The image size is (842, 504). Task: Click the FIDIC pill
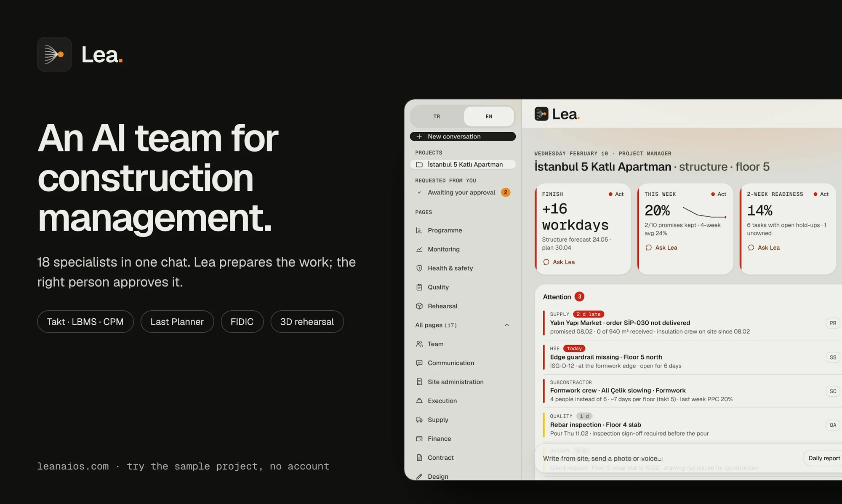[242, 322]
